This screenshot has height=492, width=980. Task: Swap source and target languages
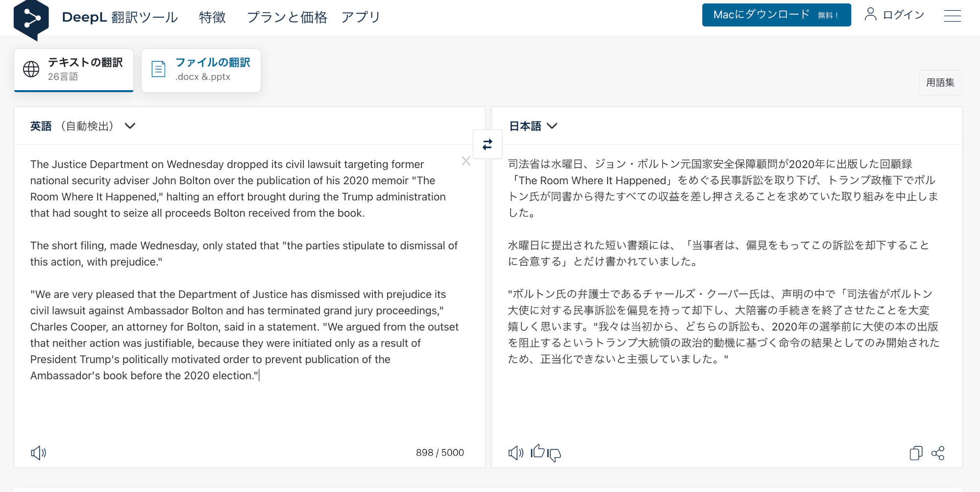click(x=488, y=145)
